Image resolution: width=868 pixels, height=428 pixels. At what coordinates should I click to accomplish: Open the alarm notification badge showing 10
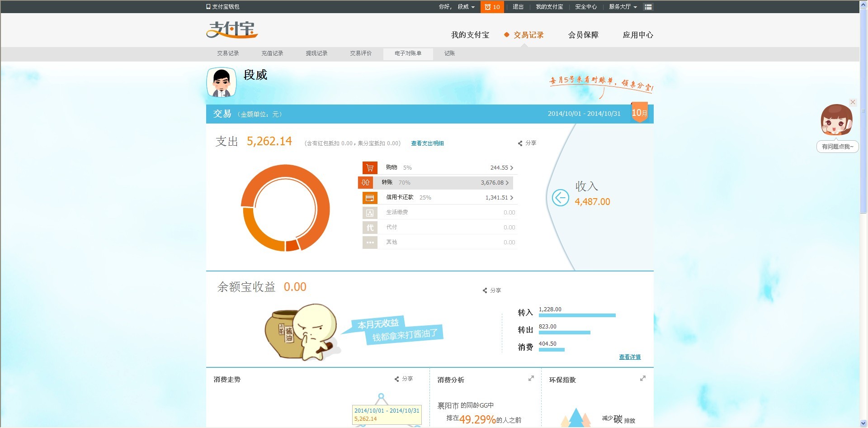(492, 7)
